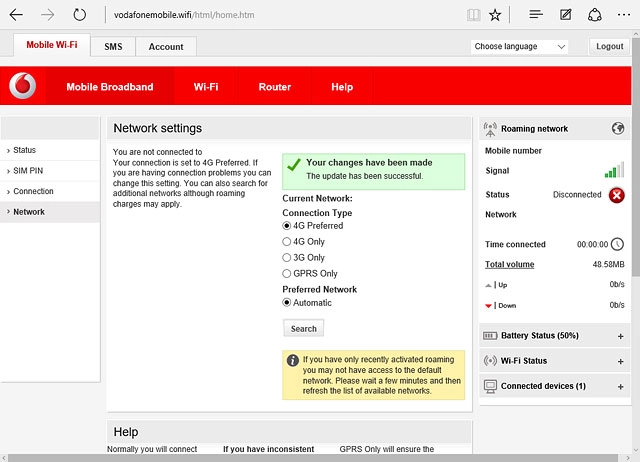Expand the Battery Status section
The height and width of the screenshot is (462, 640).
pyautogui.click(x=620, y=336)
